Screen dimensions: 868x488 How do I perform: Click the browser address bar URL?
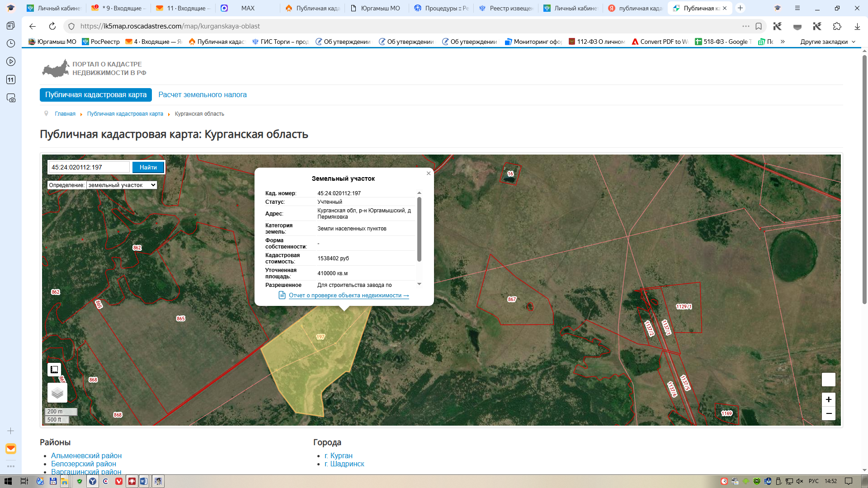click(170, 26)
